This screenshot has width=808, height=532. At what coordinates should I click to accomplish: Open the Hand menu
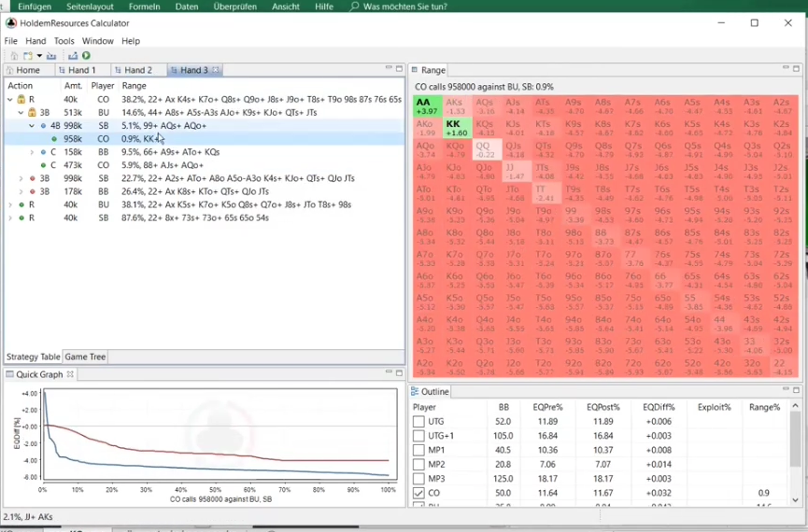pos(35,41)
